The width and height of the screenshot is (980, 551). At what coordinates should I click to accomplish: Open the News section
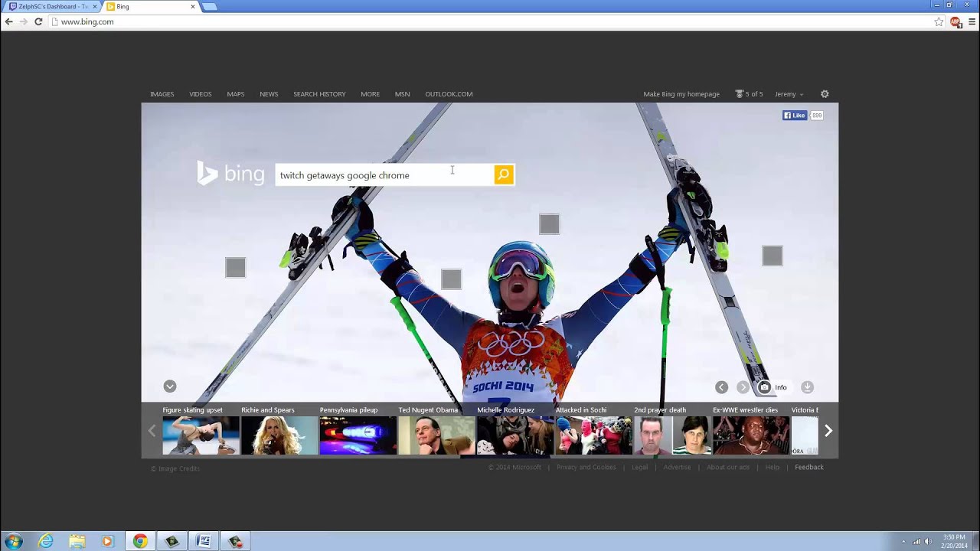coord(269,94)
